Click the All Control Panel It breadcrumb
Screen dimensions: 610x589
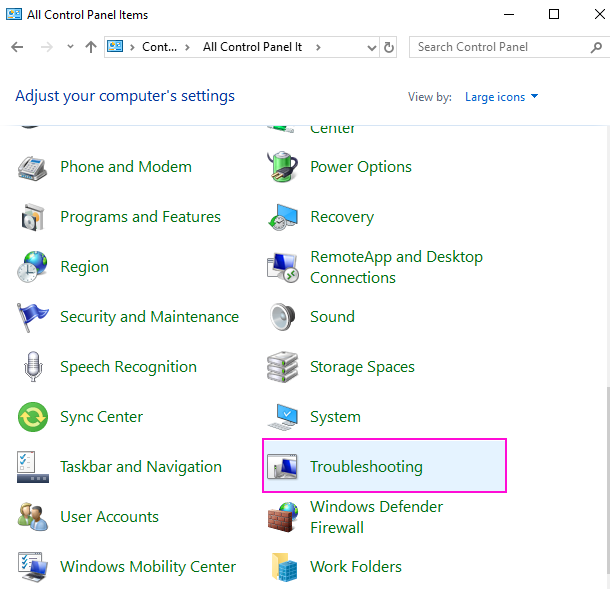(252, 47)
